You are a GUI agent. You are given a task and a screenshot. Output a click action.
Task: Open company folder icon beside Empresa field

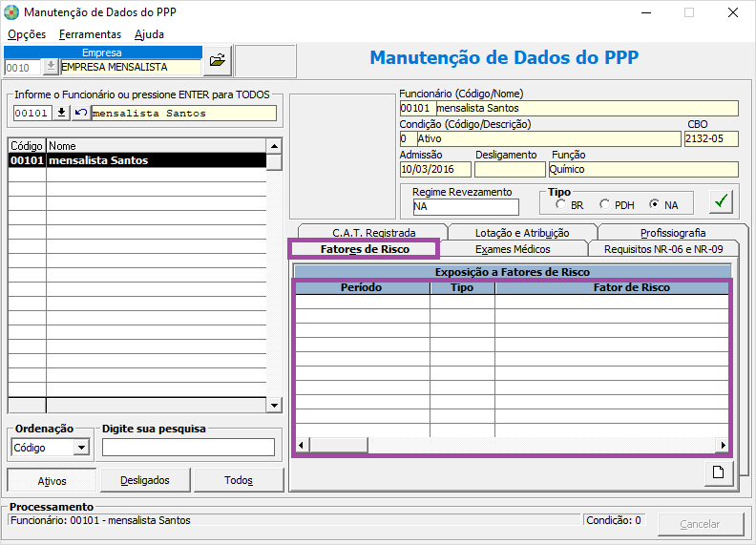(218, 61)
